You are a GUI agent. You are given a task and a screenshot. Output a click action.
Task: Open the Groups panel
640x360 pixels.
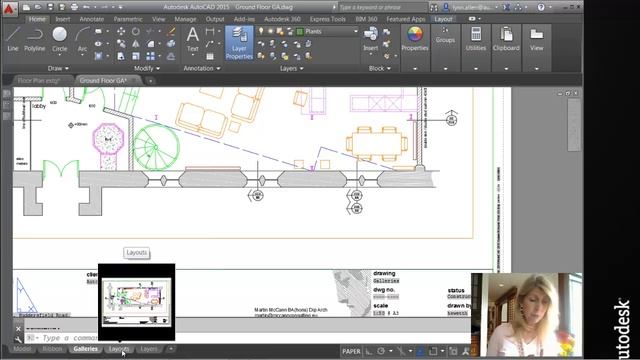pos(445,36)
